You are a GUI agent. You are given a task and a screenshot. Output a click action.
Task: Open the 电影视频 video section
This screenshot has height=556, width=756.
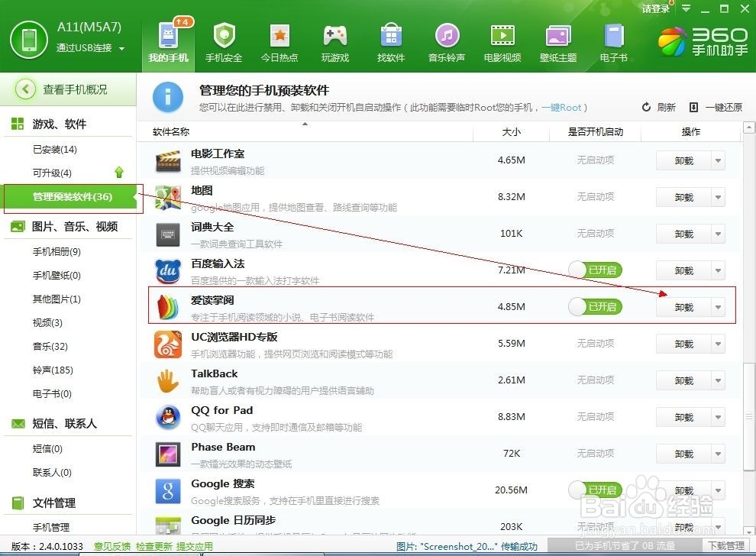point(502,42)
